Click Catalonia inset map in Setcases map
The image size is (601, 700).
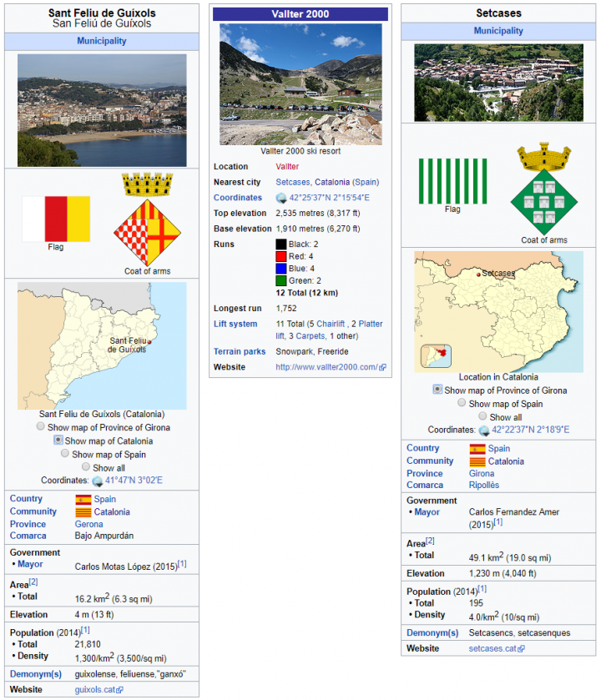click(436, 355)
